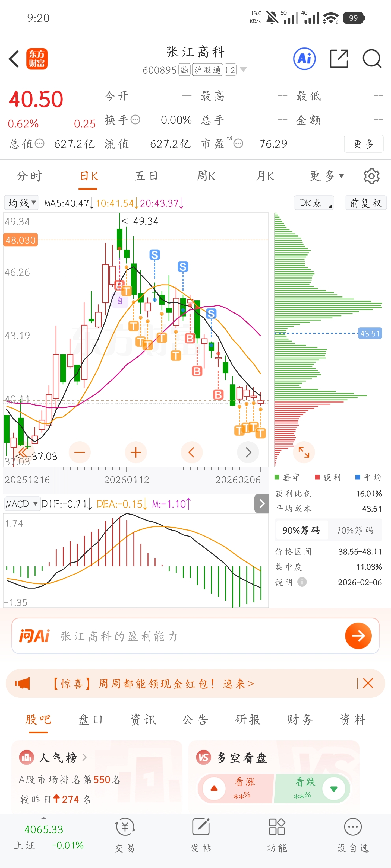This screenshot has width=391, height=868.
Task: Open 均线 indicator dropdown
Action: click(22, 203)
